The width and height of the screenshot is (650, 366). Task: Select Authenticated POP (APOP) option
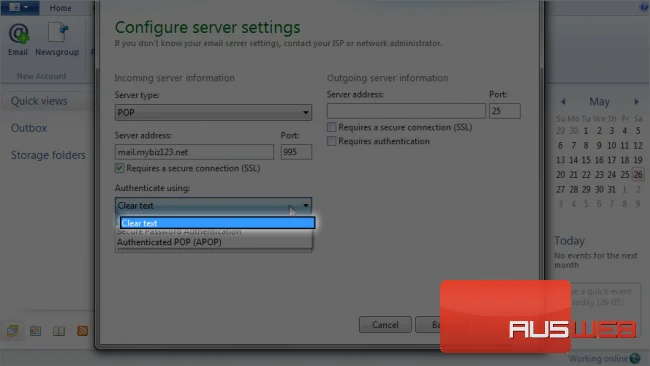click(x=214, y=242)
